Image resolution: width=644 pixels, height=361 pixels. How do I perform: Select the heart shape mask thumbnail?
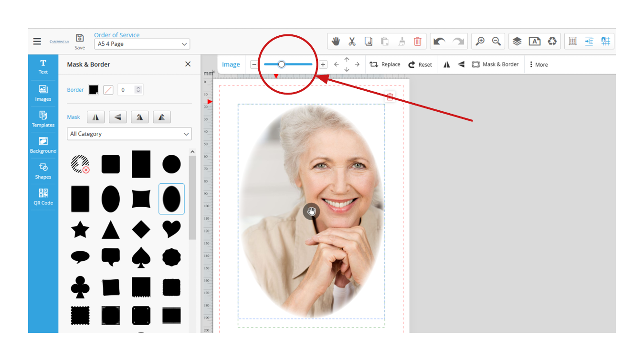coord(171,229)
